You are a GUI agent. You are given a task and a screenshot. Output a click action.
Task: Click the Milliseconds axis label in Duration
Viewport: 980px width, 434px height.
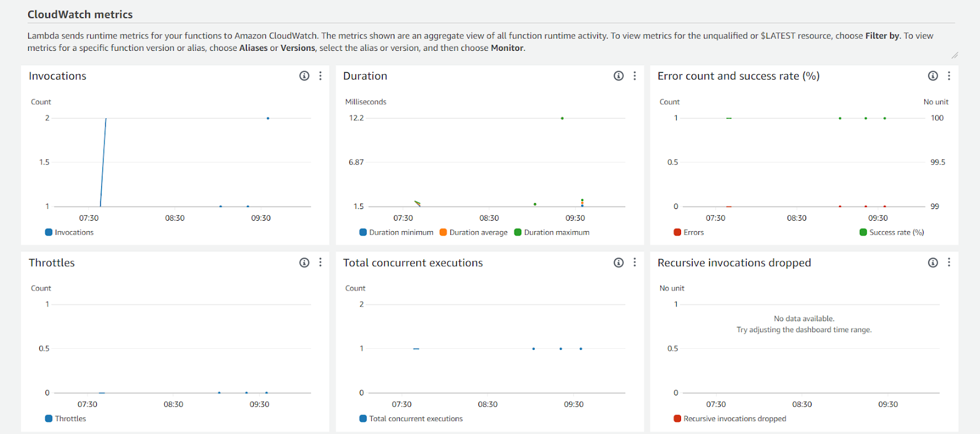pos(366,102)
